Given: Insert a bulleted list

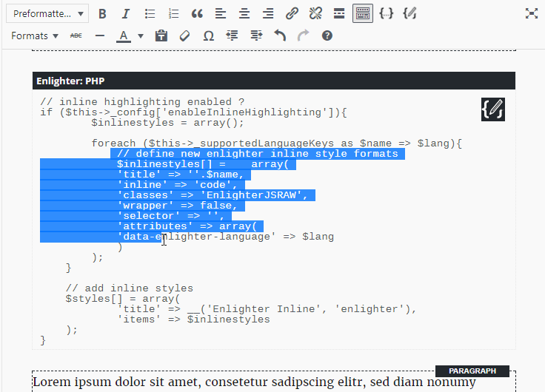Looking at the screenshot, I should tap(150, 14).
